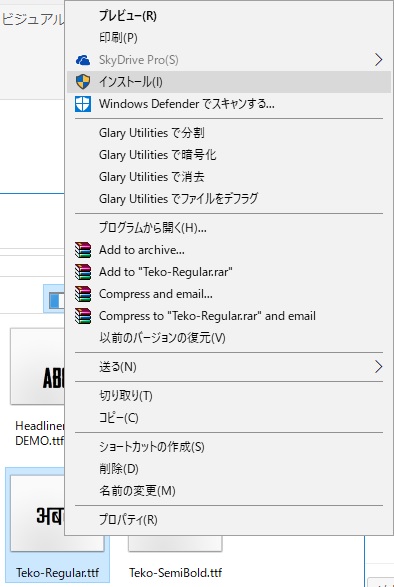The width and height of the screenshot is (394, 587).
Task: Expand the 送る(N) submenu arrow
Action: pyautogui.click(x=379, y=367)
